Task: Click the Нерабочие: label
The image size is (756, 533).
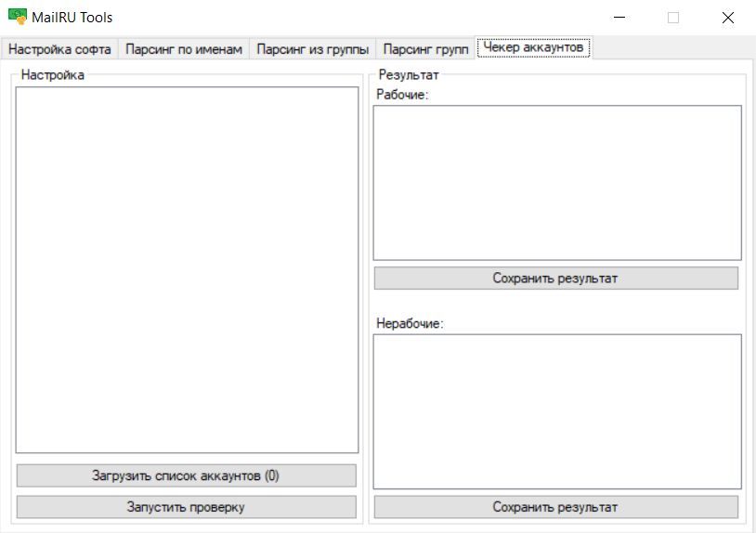Action: click(x=410, y=323)
